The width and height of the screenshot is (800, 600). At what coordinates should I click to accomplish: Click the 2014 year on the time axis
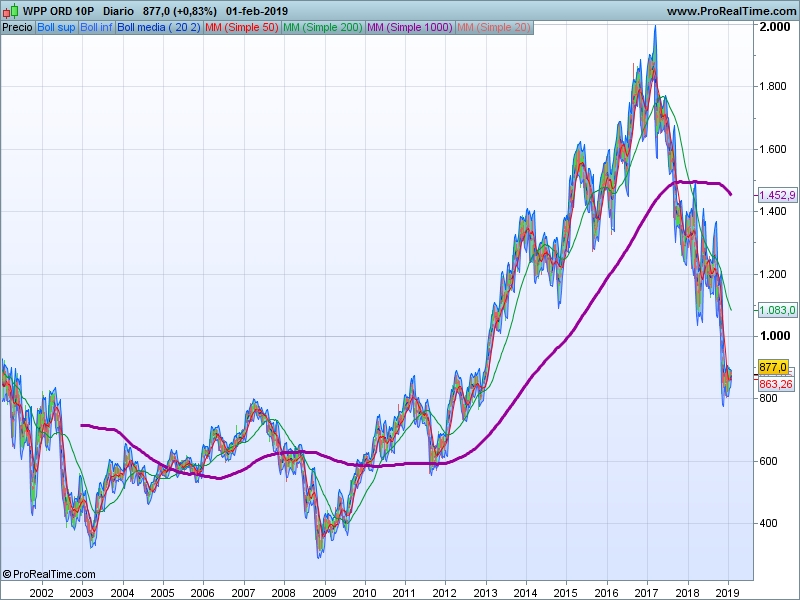(526, 593)
